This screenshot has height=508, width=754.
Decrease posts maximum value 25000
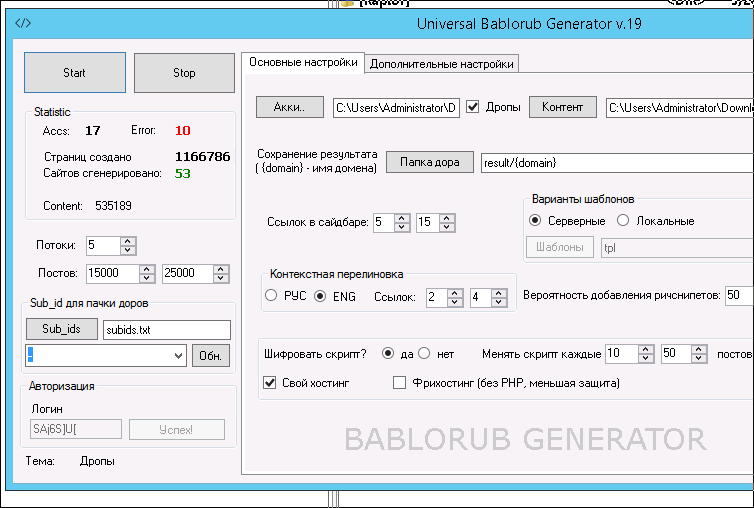pyautogui.click(x=221, y=279)
